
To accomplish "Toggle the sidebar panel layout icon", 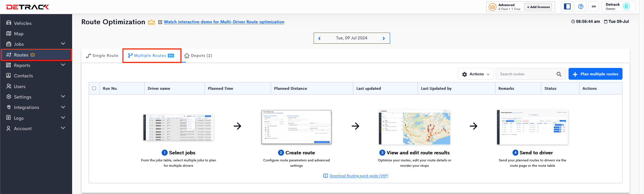I will pyautogui.click(x=567, y=6).
